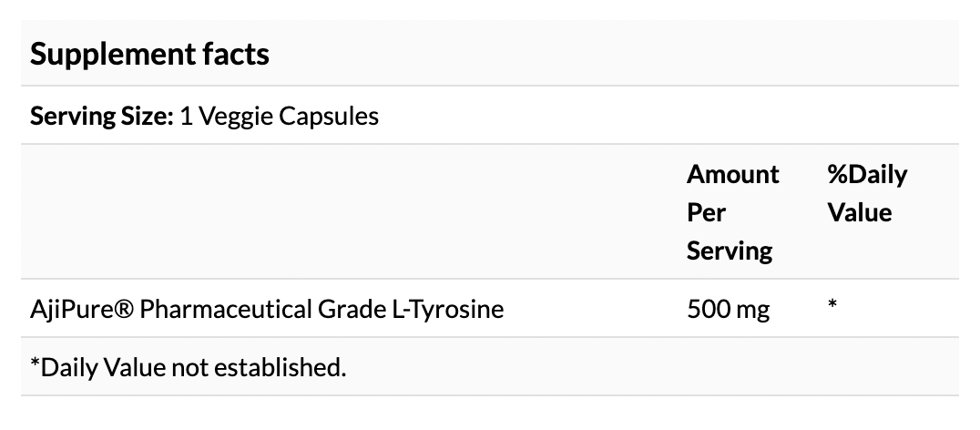Click the 'Supplement facts' heading
980x430 pixels.
tap(149, 54)
